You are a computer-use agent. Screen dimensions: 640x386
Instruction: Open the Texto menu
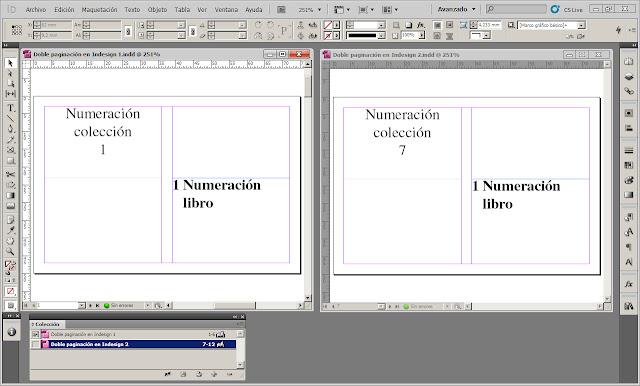132,9
